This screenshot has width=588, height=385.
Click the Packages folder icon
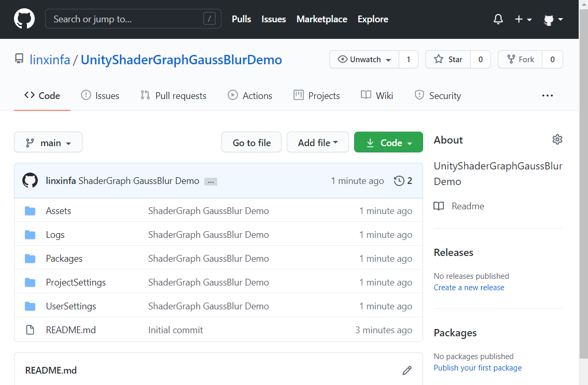click(x=30, y=259)
